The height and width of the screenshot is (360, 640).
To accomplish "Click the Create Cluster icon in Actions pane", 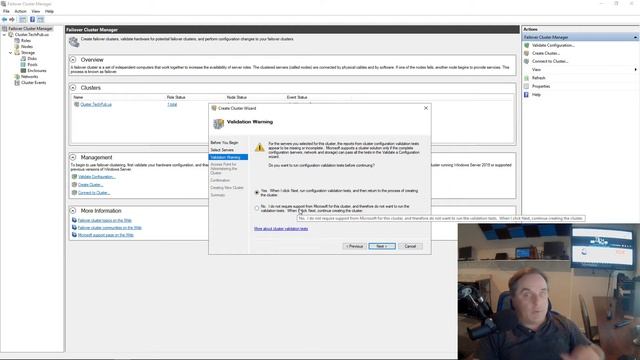I will 527,53.
